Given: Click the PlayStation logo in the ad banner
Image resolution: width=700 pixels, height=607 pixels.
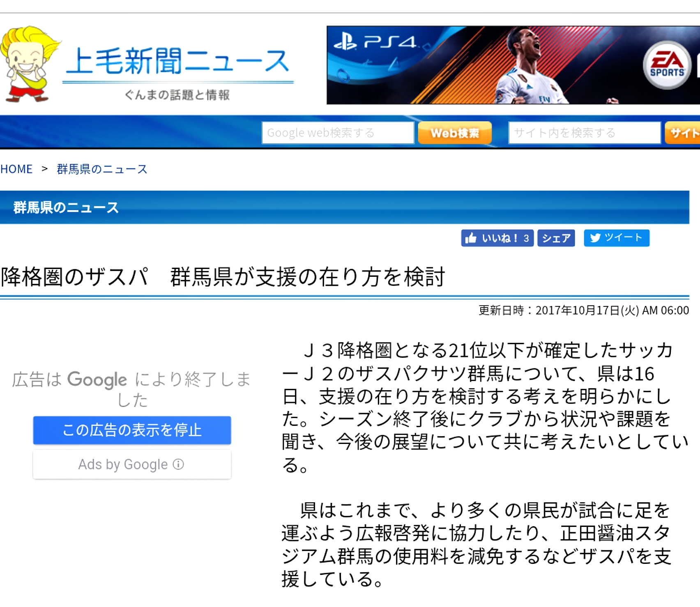Looking at the screenshot, I should [x=345, y=42].
